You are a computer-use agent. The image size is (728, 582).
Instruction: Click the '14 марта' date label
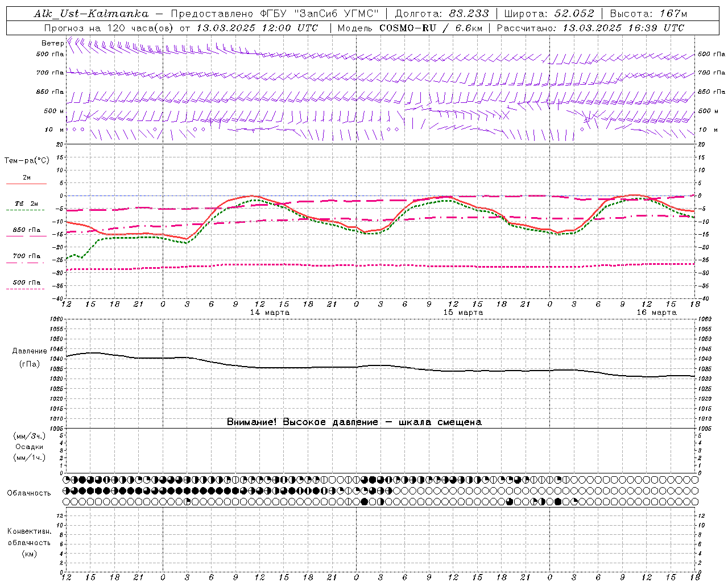click(x=270, y=313)
